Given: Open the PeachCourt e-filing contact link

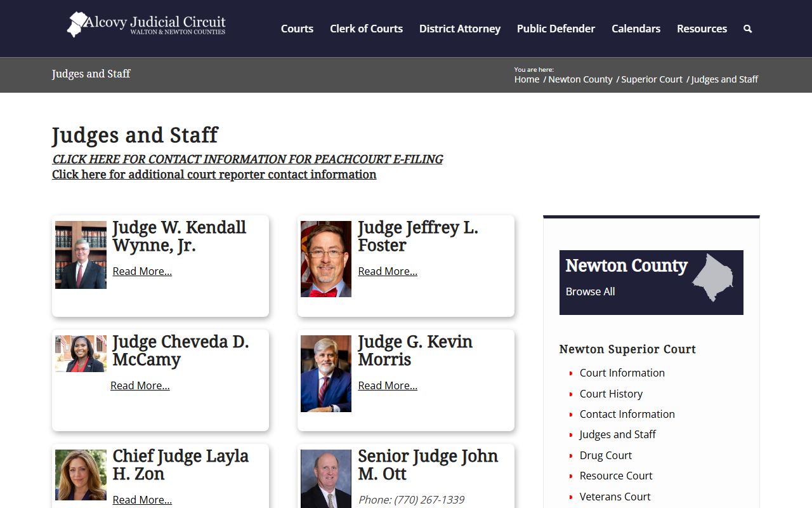Looking at the screenshot, I should pyautogui.click(x=247, y=159).
